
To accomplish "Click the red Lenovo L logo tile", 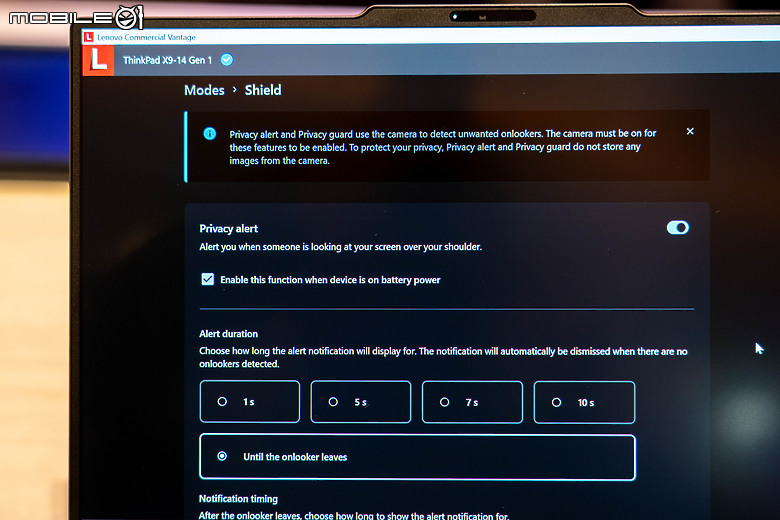I will click(98, 60).
